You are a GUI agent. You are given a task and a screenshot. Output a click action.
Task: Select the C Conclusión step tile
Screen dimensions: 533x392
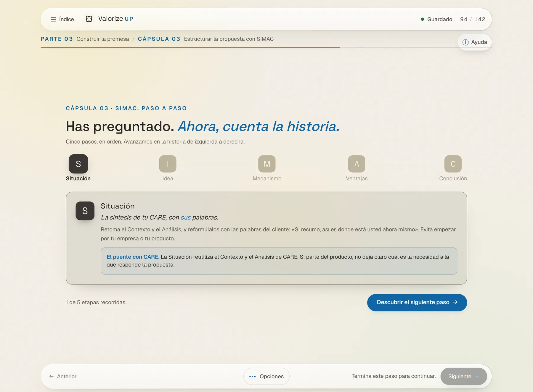[x=453, y=164]
